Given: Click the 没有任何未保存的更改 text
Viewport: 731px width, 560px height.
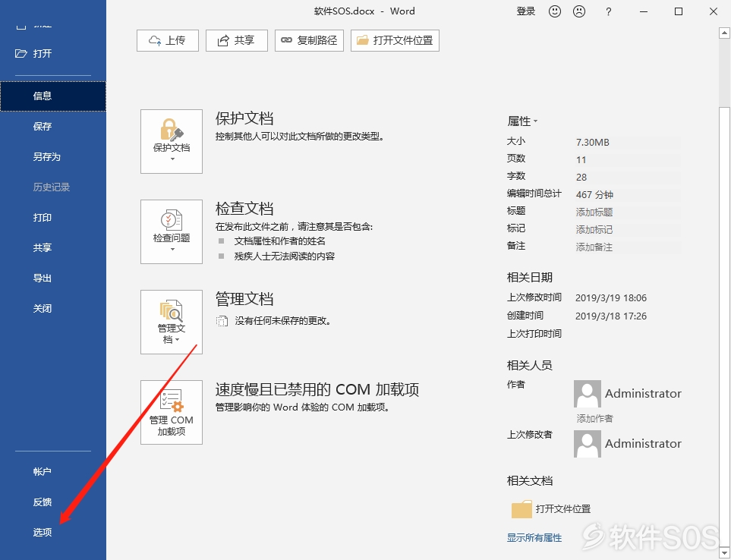Looking at the screenshot, I should point(282,321).
